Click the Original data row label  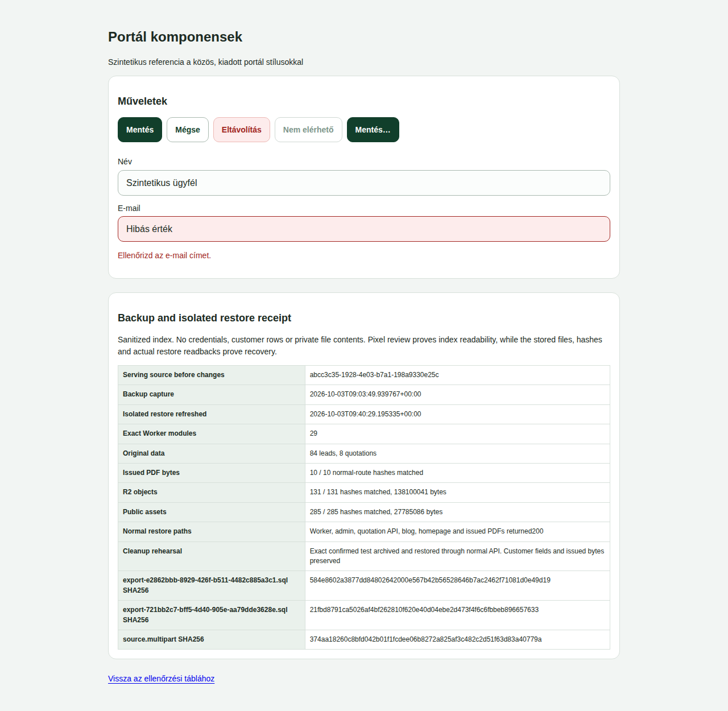coord(144,453)
